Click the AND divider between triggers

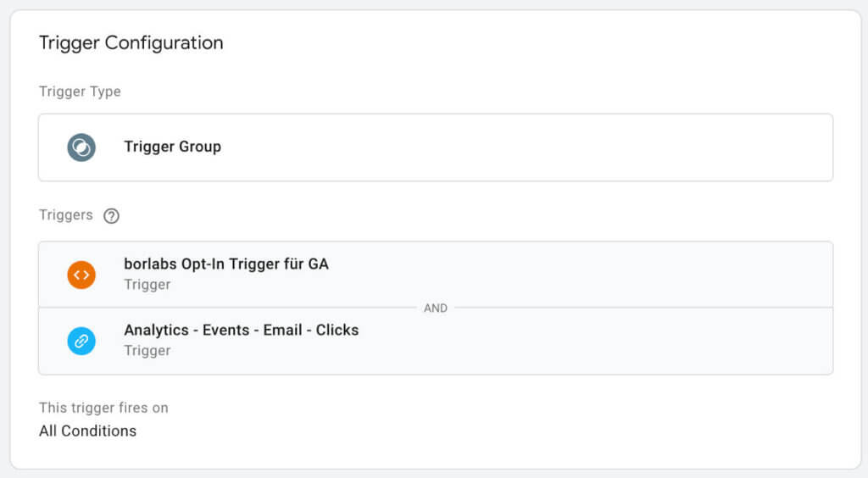pyautogui.click(x=436, y=308)
